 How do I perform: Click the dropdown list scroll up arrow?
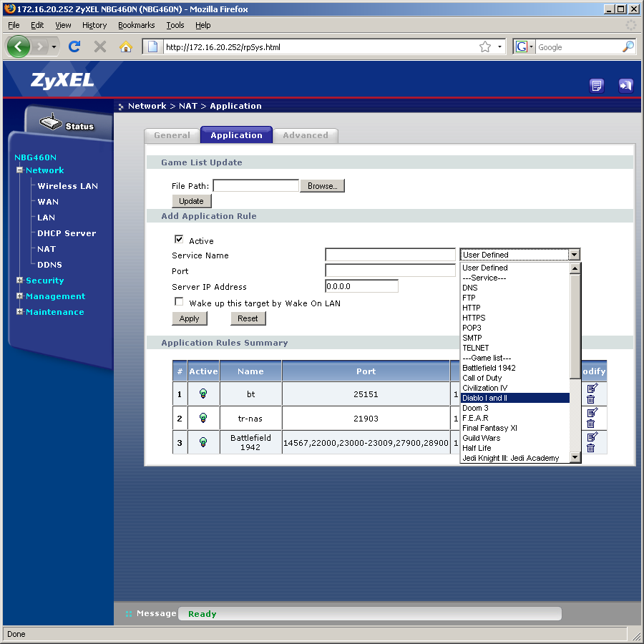click(575, 268)
